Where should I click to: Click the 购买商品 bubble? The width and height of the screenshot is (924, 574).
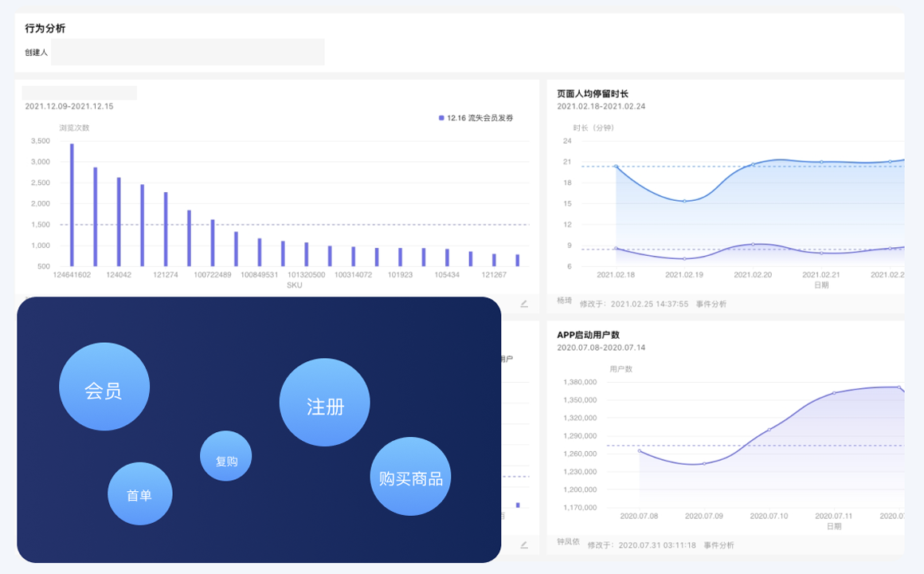tap(410, 477)
